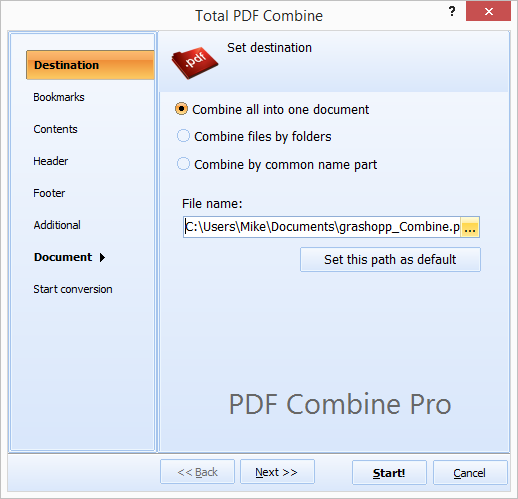Click the Cancel button
Image resolution: width=518 pixels, height=499 pixels.
tap(470, 473)
